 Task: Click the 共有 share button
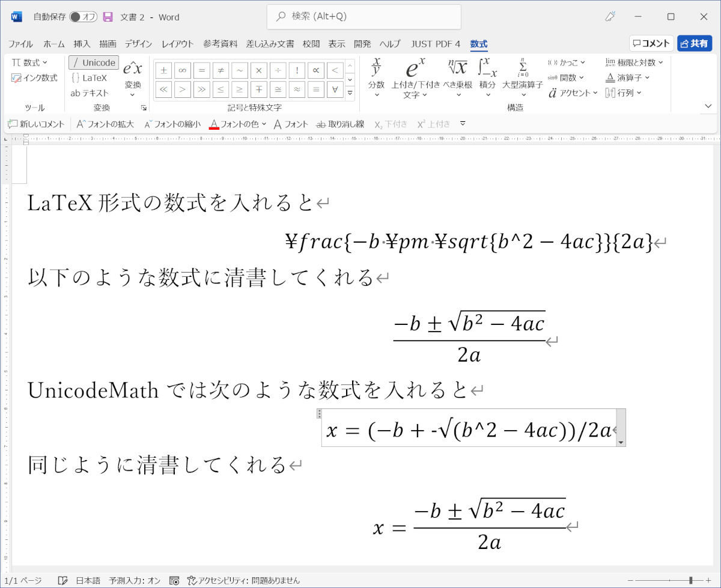pos(695,43)
